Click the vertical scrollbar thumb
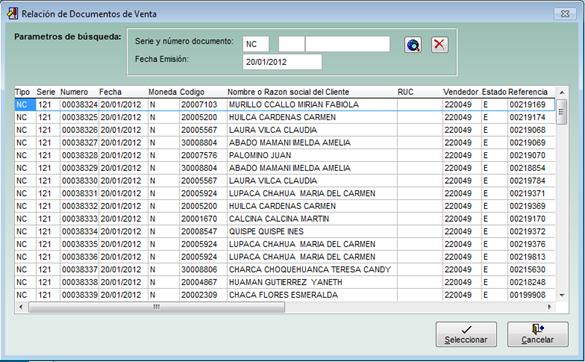 562,112
